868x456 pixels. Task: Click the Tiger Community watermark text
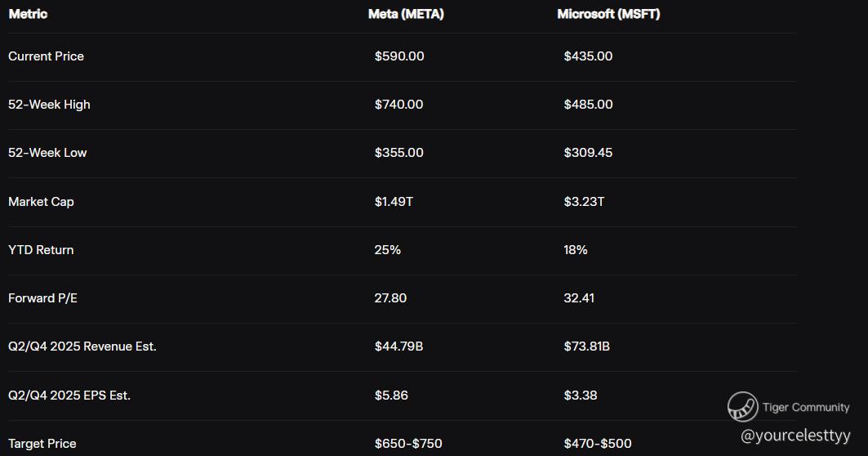click(806, 407)
